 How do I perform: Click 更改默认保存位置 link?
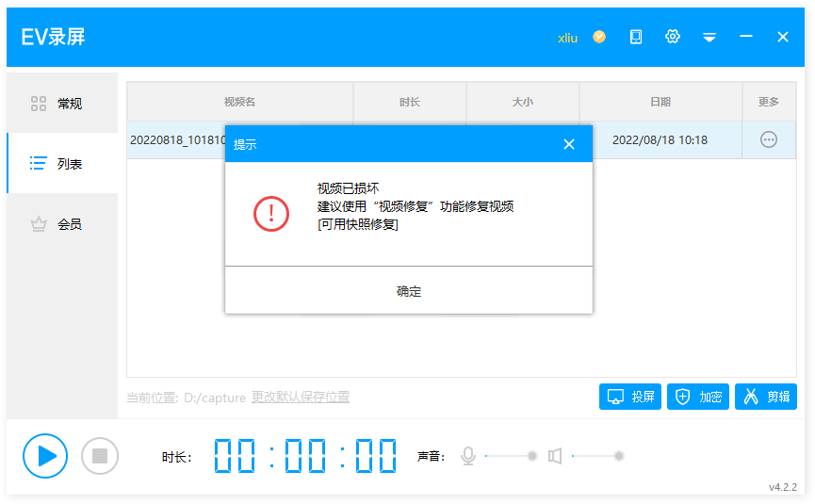point(301,397)
